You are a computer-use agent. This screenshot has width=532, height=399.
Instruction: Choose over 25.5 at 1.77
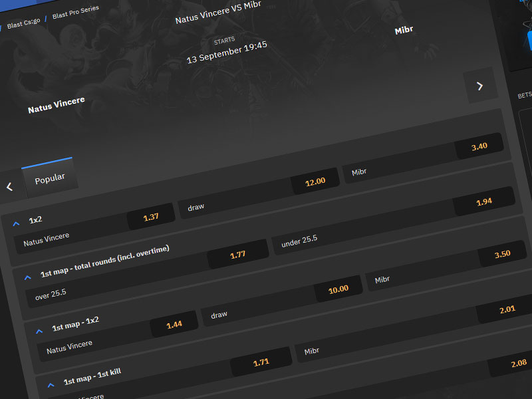pyautogui.click(x=147, y=273)
